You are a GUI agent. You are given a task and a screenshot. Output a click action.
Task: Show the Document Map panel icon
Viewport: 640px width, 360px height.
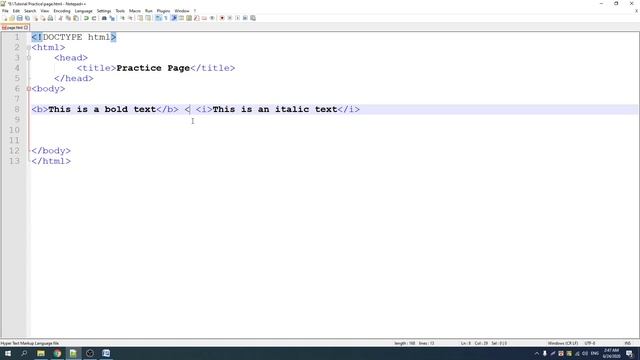[189, 18]
